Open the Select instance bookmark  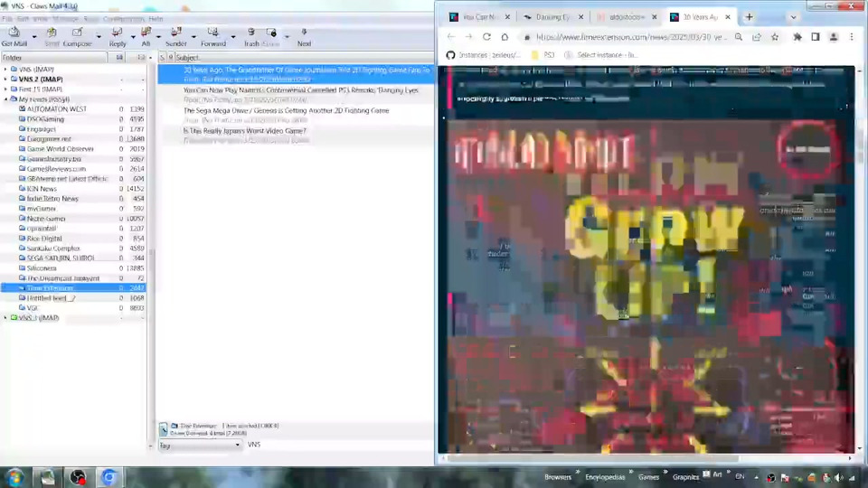(x=600, y=55)
